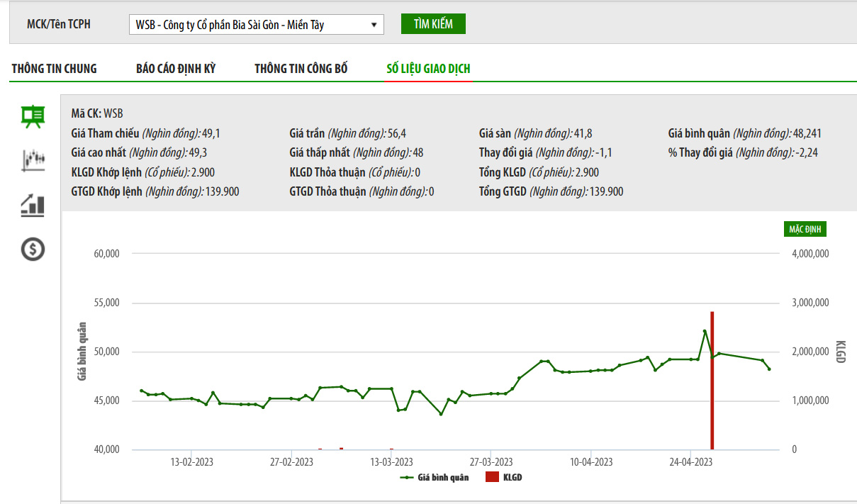
Task: Select the bar chart growth arrow icon
Action: 33,206
